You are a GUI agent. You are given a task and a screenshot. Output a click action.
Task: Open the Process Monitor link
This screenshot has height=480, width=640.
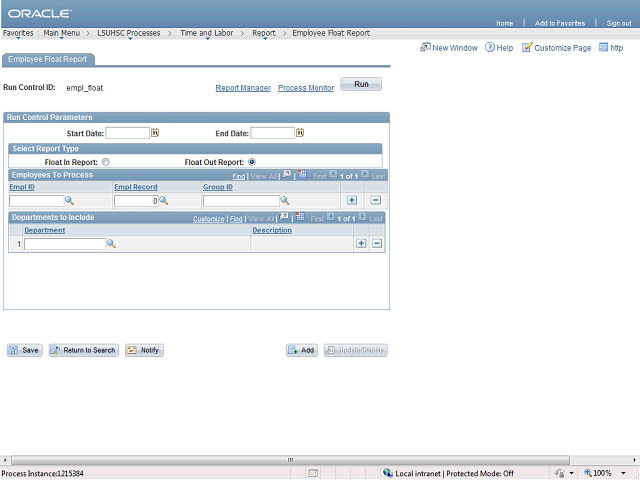pyautogui.click(x=306, y=88)
